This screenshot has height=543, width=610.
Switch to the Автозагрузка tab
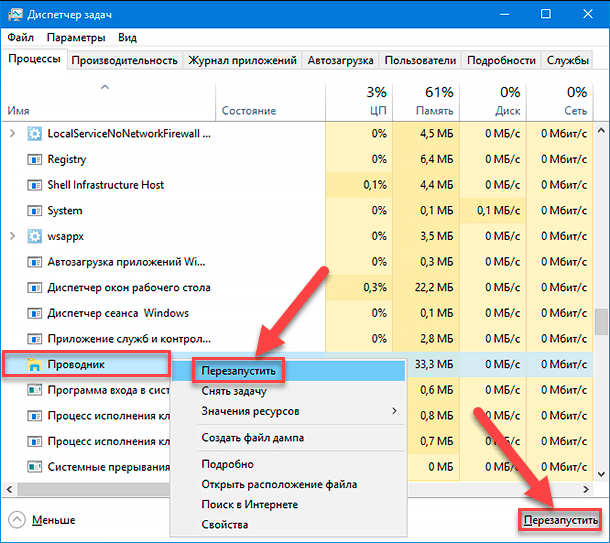(x=340, y=60)
